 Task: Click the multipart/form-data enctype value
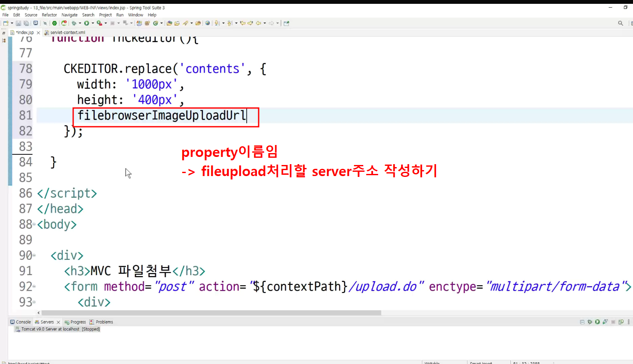[556, 287]
